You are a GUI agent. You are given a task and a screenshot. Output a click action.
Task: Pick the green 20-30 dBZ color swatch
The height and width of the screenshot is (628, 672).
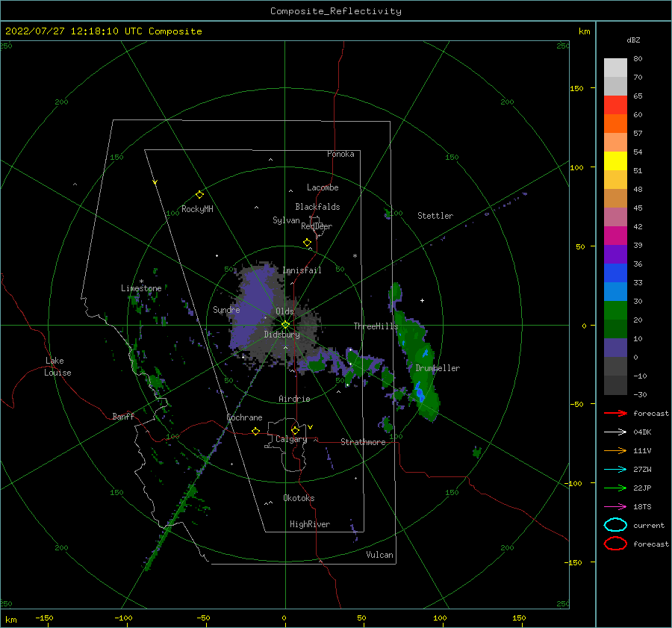click(x=615, y=311)
